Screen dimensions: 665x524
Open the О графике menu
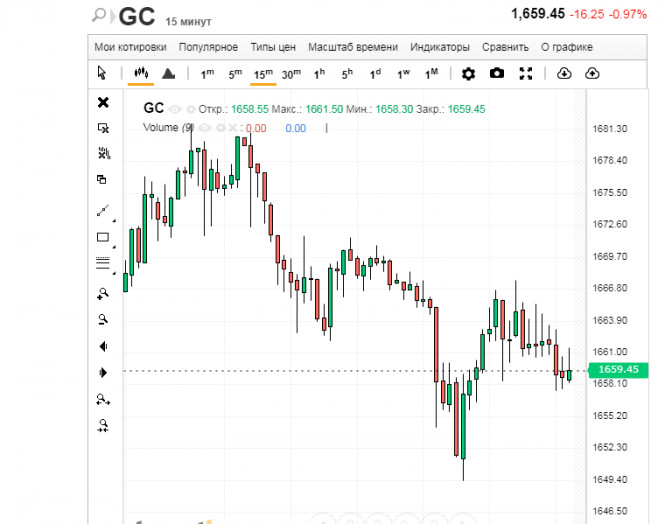[x=567, y=47]
